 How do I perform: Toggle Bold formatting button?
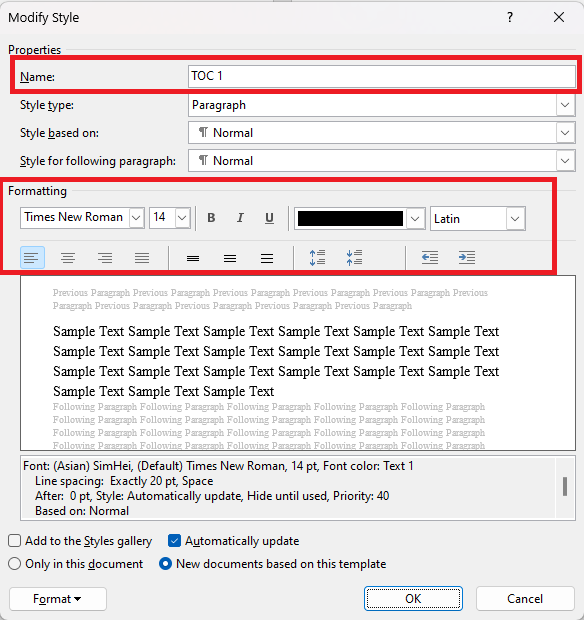211,218
